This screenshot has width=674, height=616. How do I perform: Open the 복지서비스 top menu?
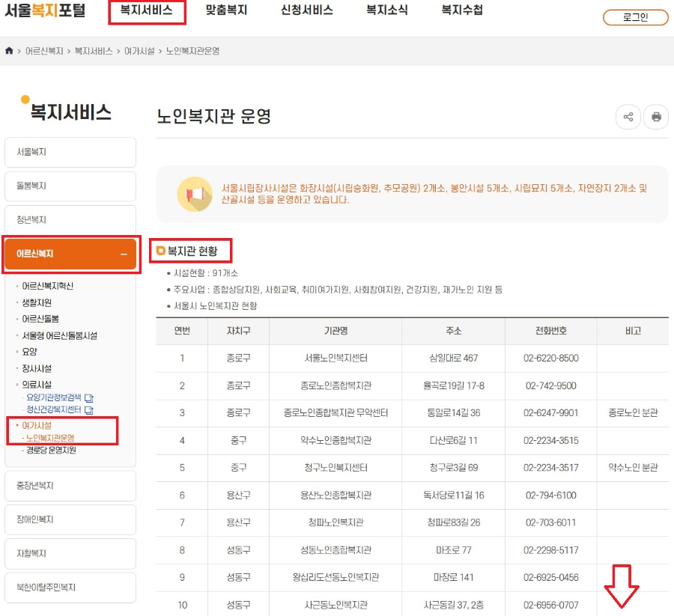coord(146,10)
